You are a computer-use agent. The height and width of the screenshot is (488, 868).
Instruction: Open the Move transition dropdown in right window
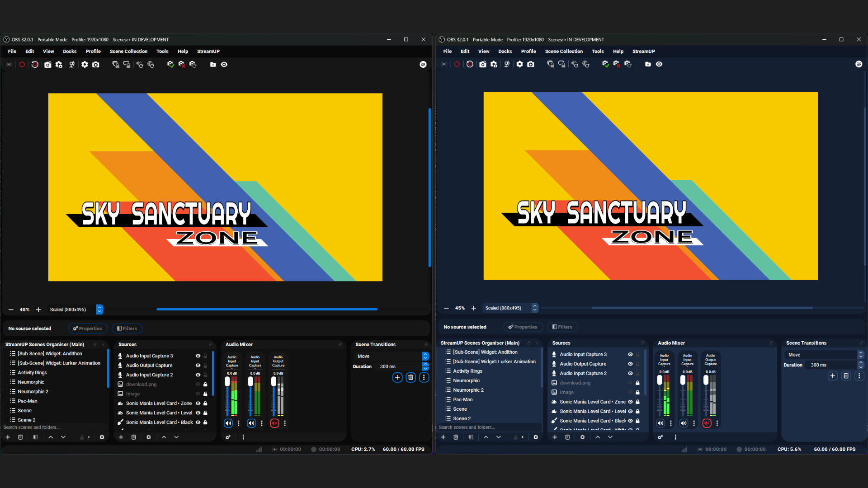pos(824,355)
